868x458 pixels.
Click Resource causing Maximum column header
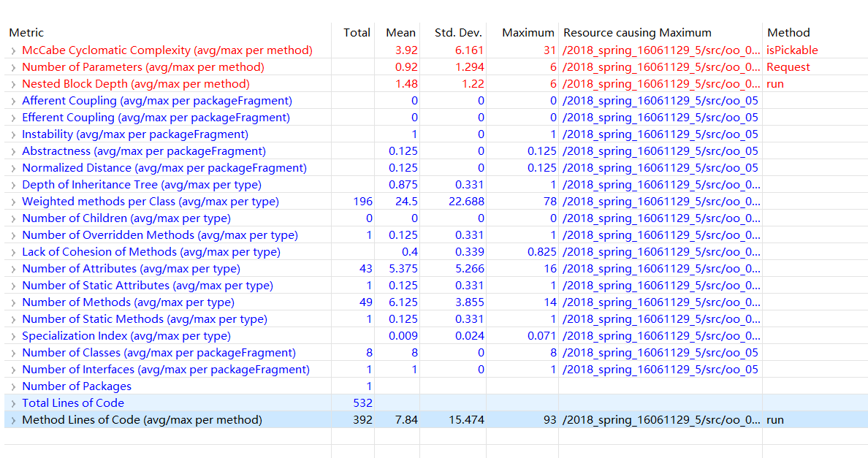coord(637,33)
